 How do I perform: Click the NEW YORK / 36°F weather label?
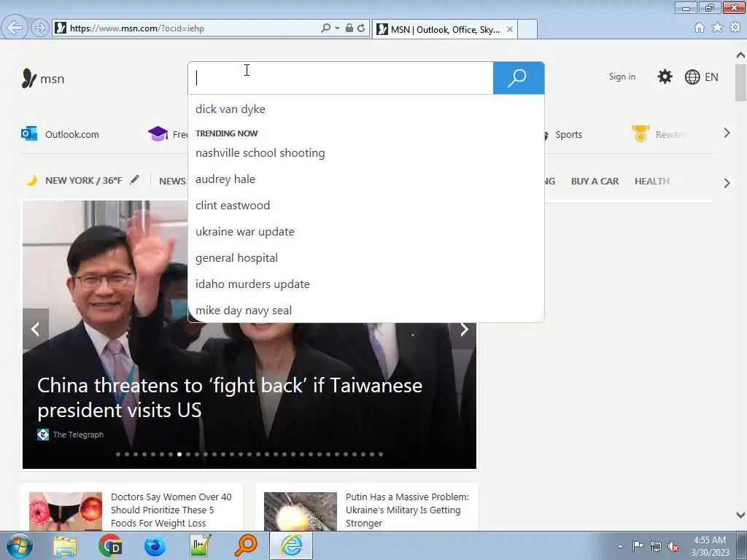click(x=84, y=181)
